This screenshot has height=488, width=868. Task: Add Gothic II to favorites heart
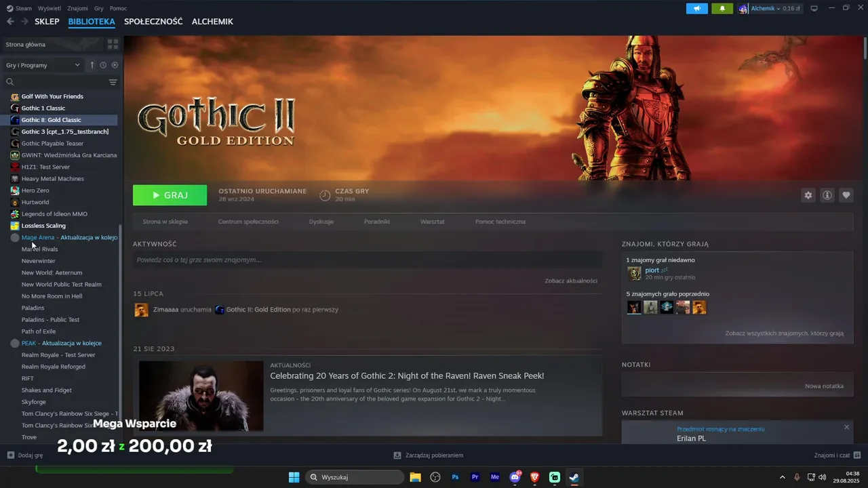(x=846, y=195)
